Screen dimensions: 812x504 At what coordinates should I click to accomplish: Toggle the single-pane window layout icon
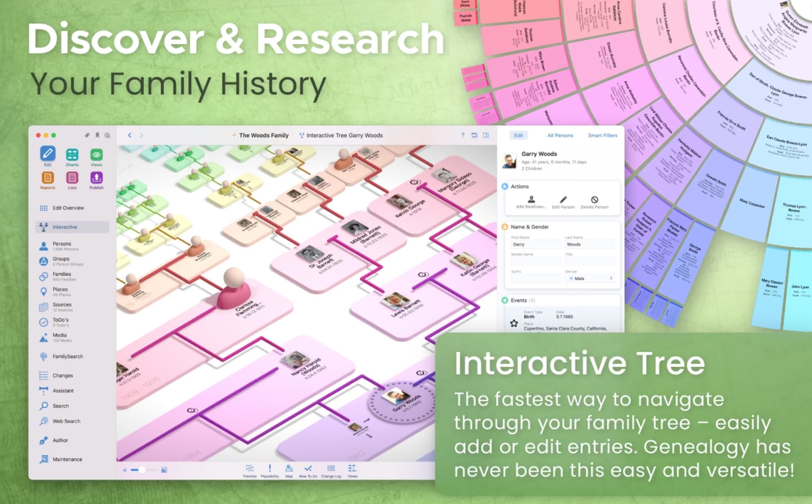tap(474, 135)
